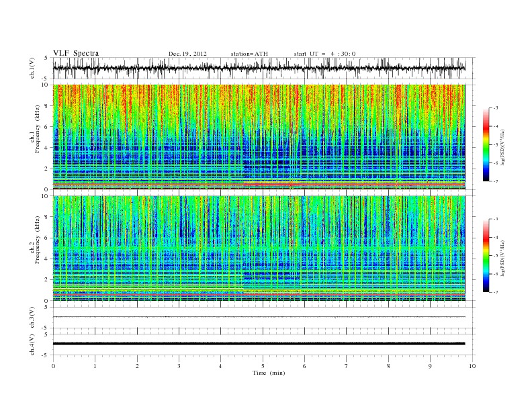Click the "4" kHz tick on ch.1 spectrogram
532x411 pixels.
pos(46,148)
